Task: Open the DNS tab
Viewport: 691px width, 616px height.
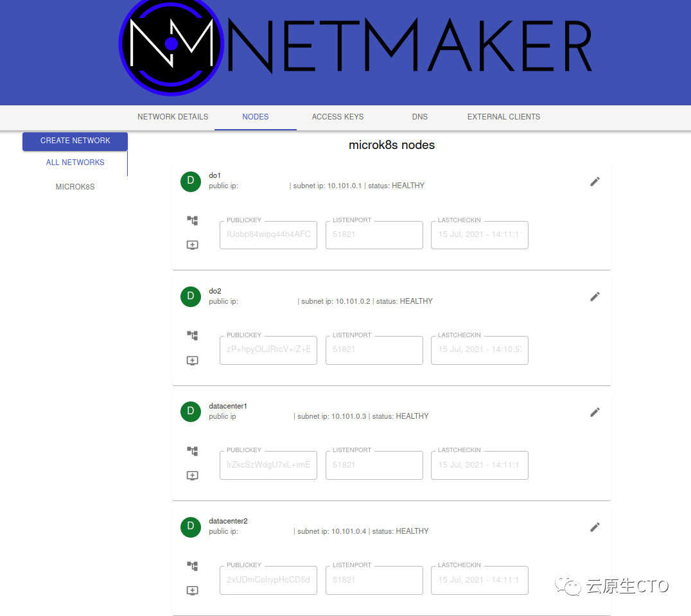Action: pos(419,117)
